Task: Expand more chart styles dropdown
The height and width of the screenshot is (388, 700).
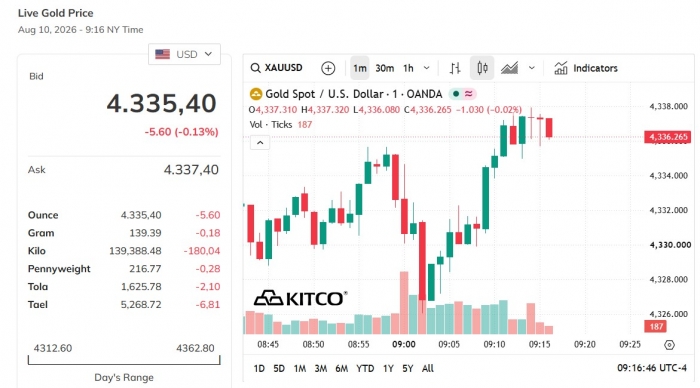Action: 532,68
